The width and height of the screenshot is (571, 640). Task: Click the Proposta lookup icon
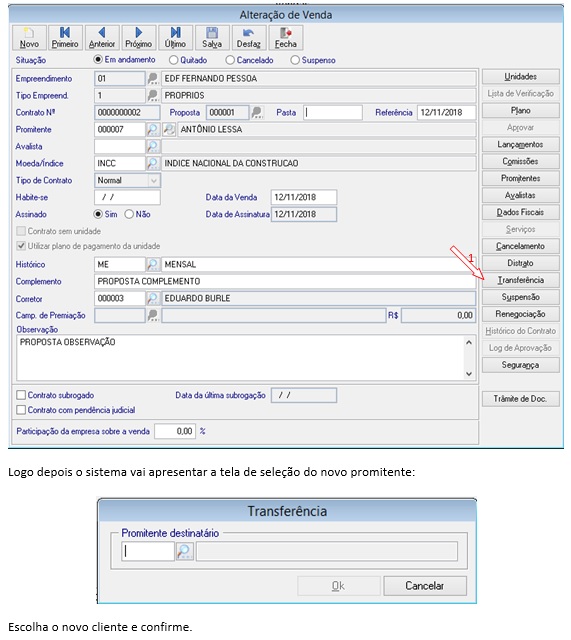click(x=257, y=112)
